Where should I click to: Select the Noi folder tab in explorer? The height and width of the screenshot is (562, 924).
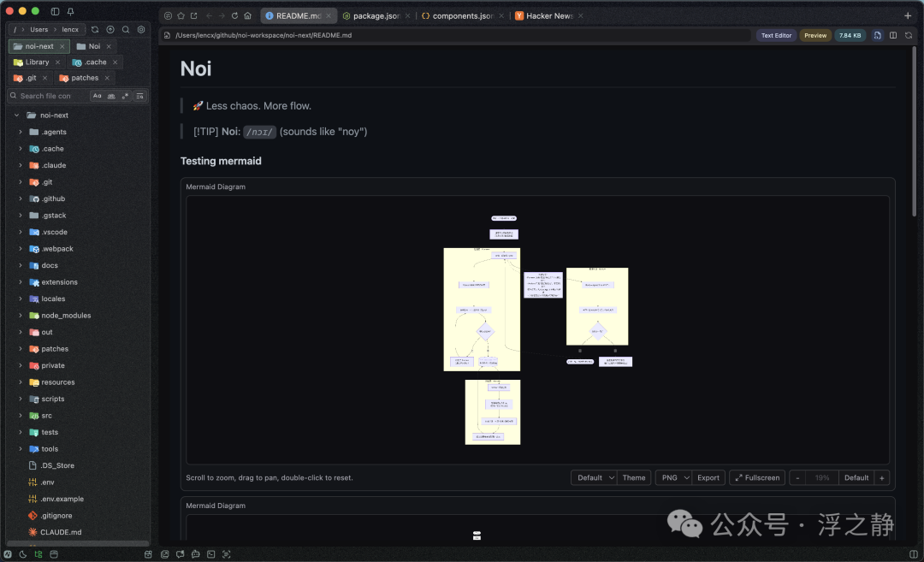[x=94, y=46]
